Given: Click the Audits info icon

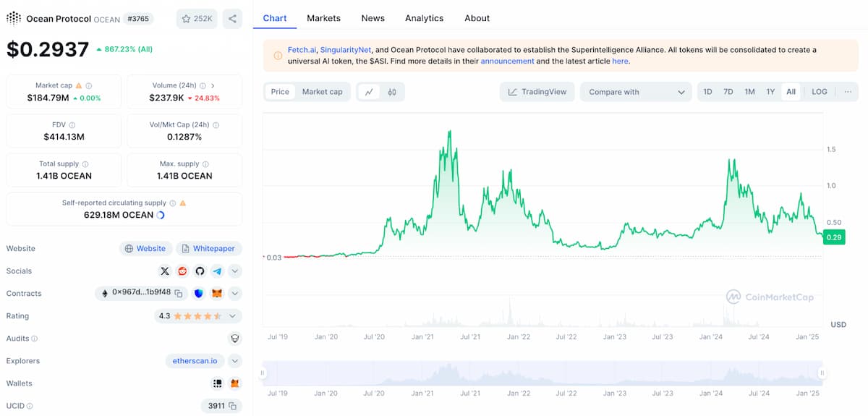Looking at the screenshot, I should (34, 339).
